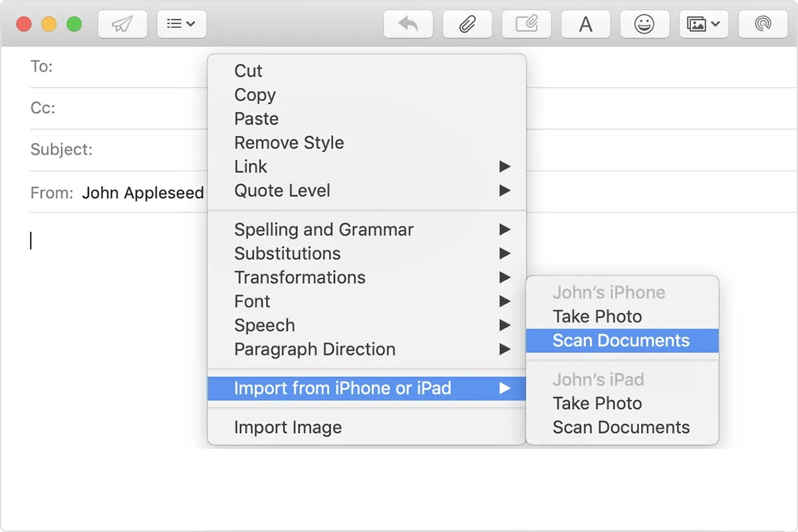Screen dimensions: 798x532
Task: Select Take Photo under John's iPad
Action: tap(597, 404)
